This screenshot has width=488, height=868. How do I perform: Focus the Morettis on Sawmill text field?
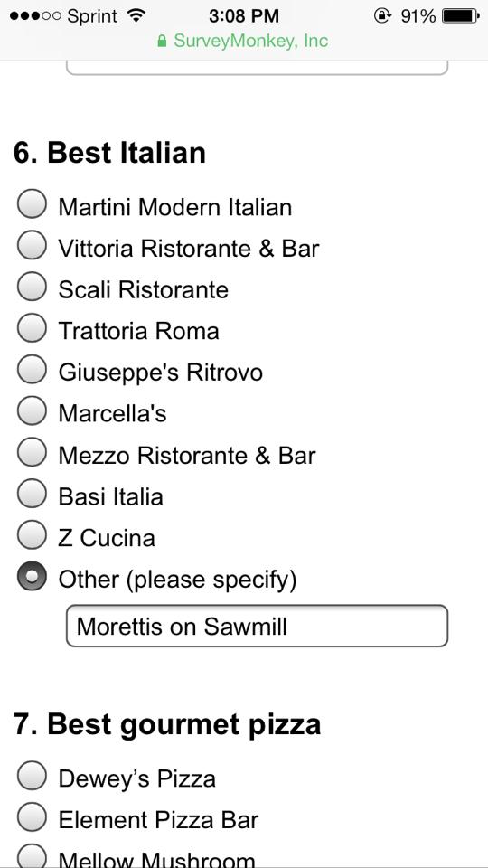click(x=257, y=626)
